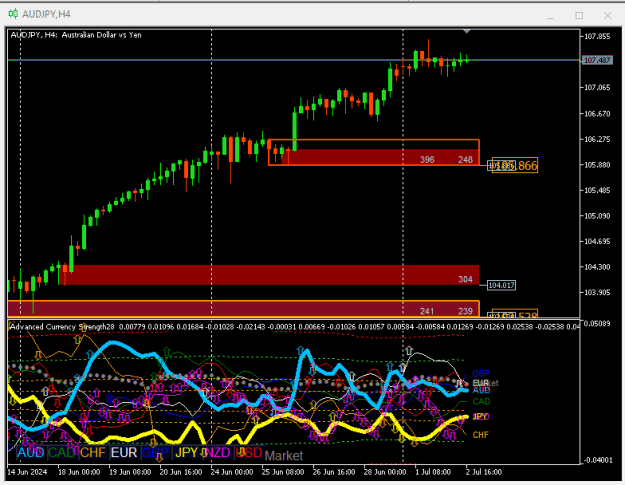Toggle the NZD currency button

(217, 453)
